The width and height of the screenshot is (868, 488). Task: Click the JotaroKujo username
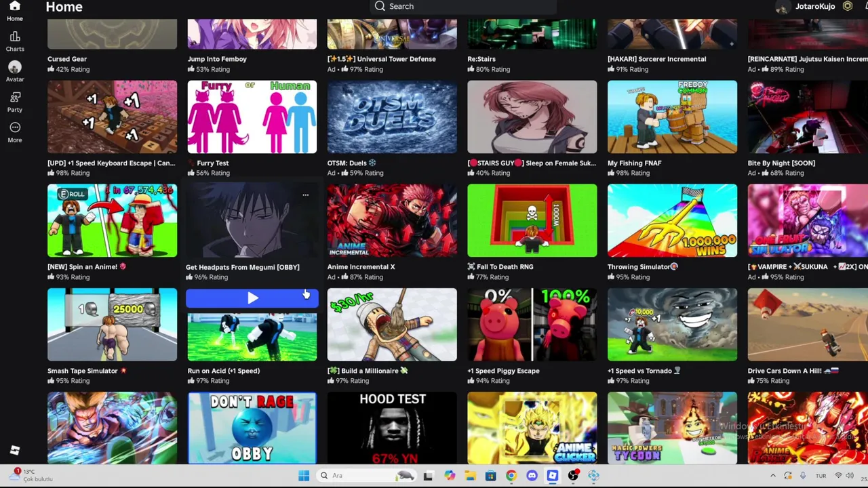point(815,6)
